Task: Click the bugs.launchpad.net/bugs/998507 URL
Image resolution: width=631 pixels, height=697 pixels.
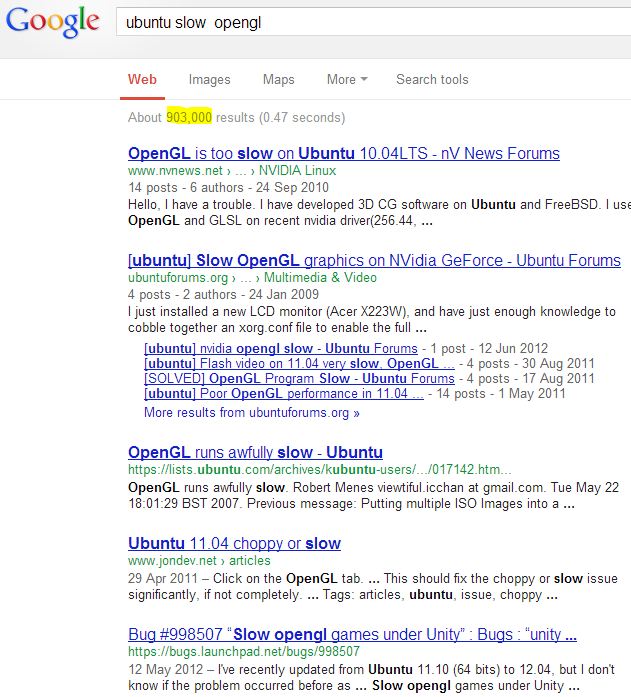Action: pos(244,652)
